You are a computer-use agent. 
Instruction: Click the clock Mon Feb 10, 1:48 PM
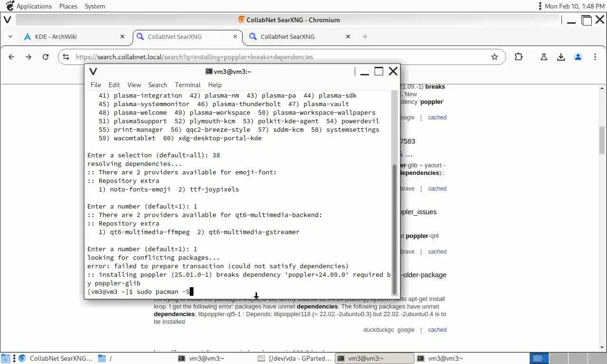tap(575, 6)
